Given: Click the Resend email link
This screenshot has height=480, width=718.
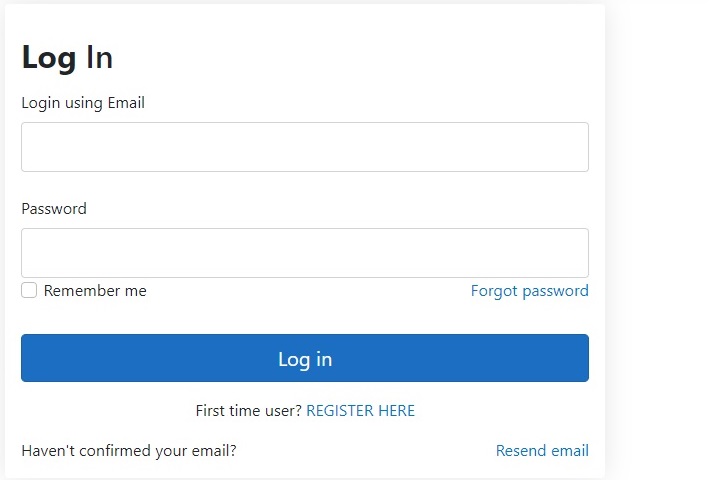Looking at the screenshot, I should point(542,451).
